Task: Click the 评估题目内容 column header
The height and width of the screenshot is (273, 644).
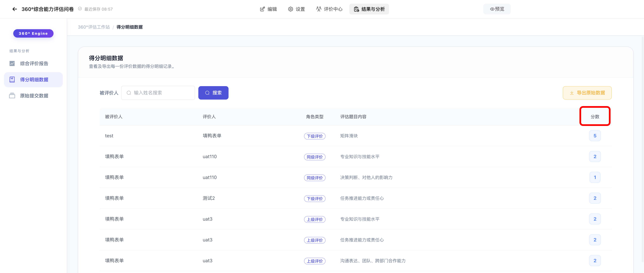Action: pos(353,117)
